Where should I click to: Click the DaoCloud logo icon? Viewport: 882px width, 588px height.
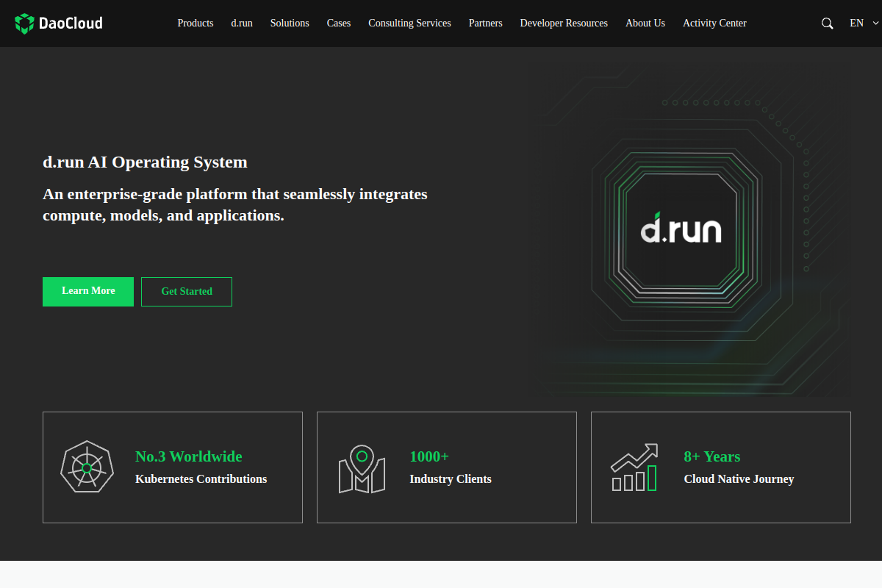pos(24,24)
